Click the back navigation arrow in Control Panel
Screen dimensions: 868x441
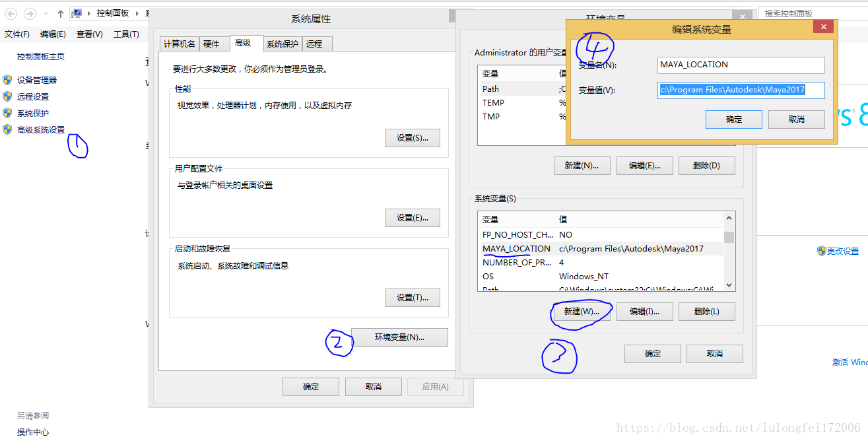(x=11, y=13)
